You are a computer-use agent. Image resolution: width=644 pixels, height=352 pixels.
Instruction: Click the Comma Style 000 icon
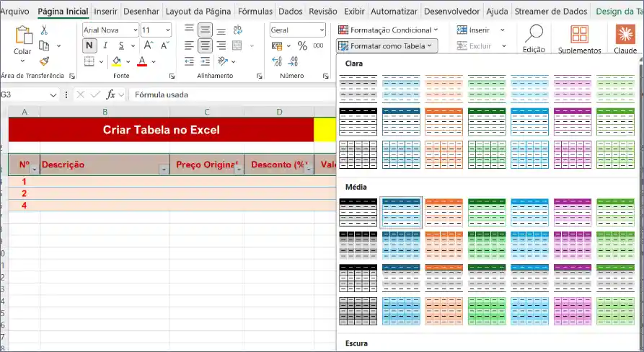click(318, 45)
